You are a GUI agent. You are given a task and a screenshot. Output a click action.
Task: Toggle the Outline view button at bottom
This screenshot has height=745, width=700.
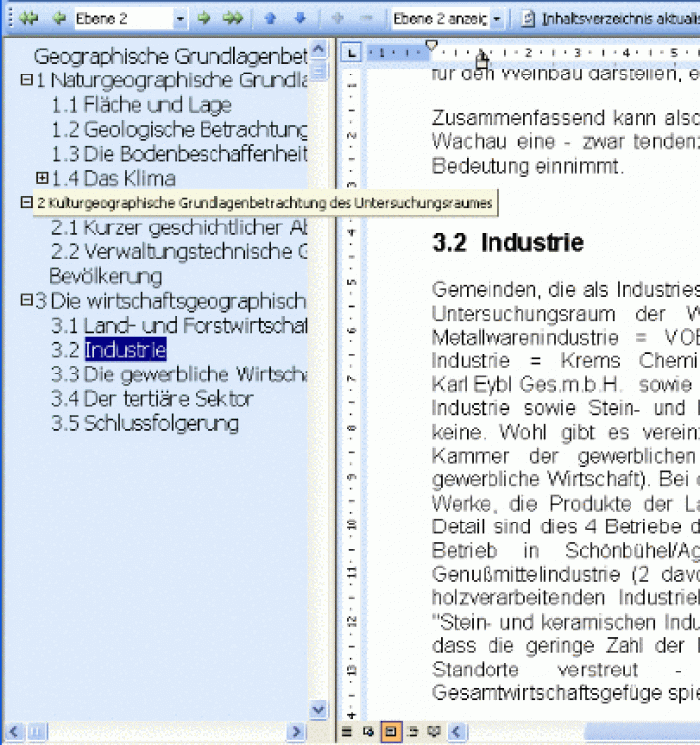(414, 732)
